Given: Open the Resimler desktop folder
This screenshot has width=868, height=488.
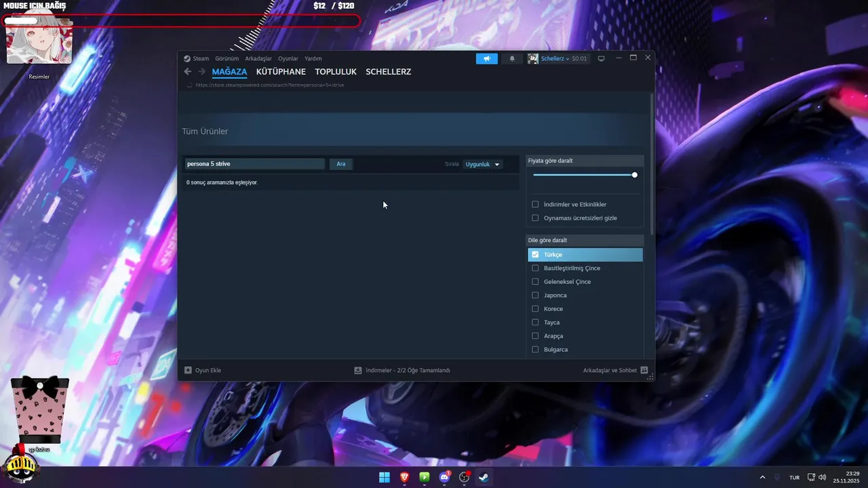Looking at the screenshot, I should (39, 47).
